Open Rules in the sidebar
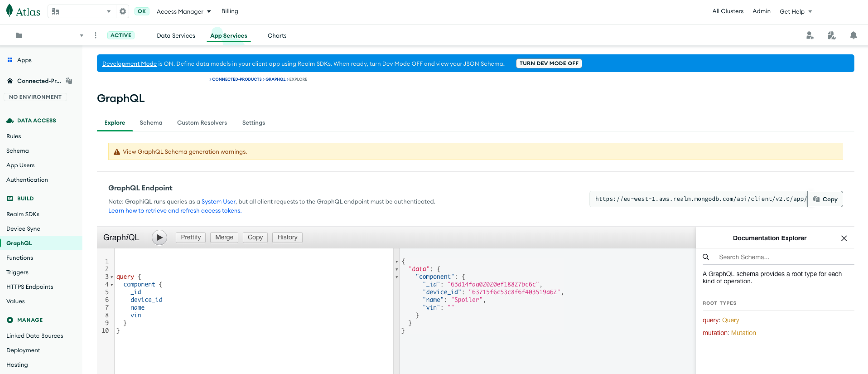The height and width of the screenshot is (374, 868). coord(14,136)
